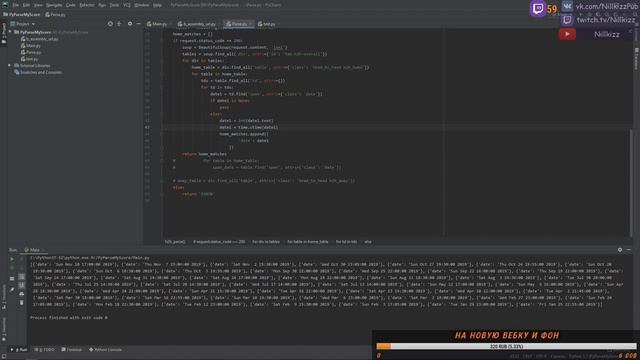Click 'for table in home_table' breadcrumb
This screenshot has width=640, height=360.
308,242
